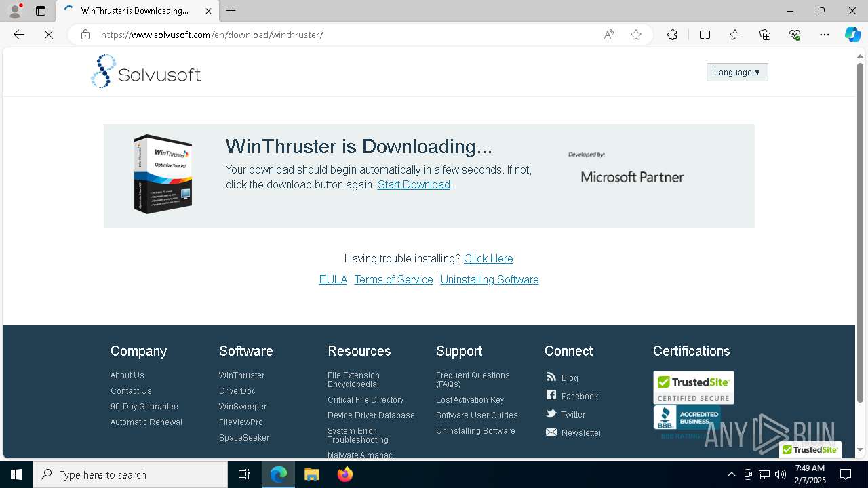The image size is (868, 488).
Task: Open Lost Activation Key link
Action: (470, 400)
